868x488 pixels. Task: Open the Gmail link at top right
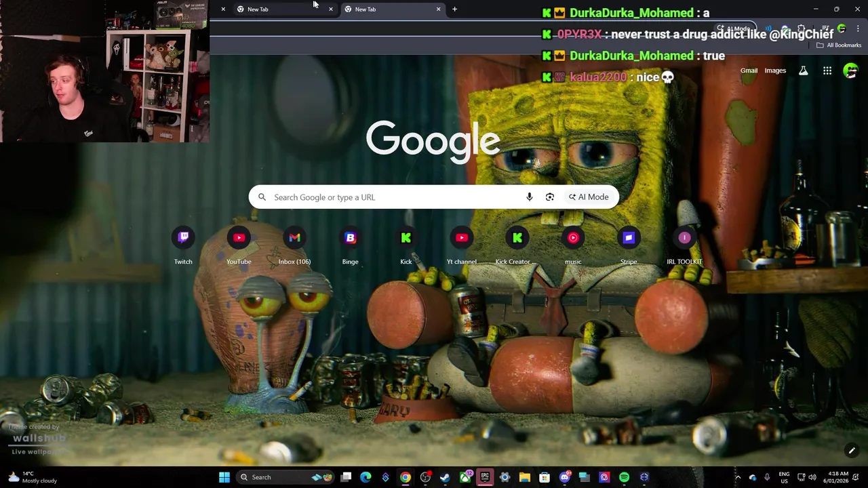749,70
